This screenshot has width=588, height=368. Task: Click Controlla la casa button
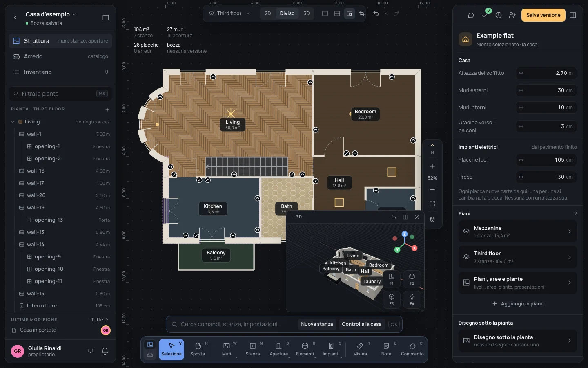tap(362, 324)
